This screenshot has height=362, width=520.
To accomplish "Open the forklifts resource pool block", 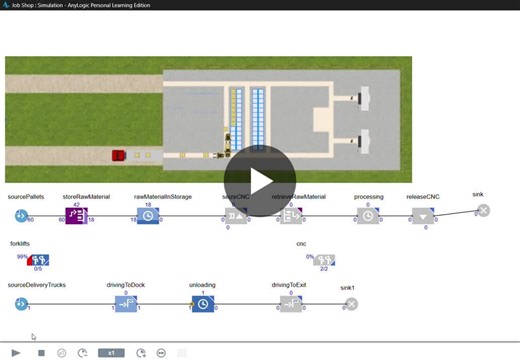I will pyautogui.click(x=38, y=260).
